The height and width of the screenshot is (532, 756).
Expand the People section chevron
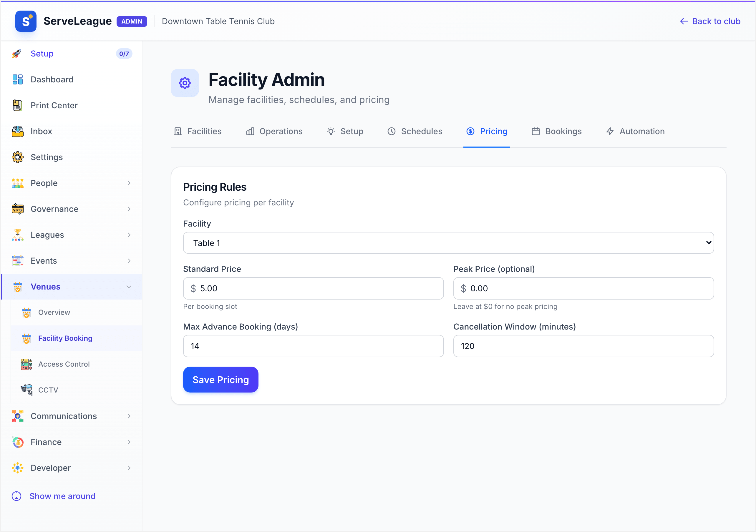tap(129, 183)
